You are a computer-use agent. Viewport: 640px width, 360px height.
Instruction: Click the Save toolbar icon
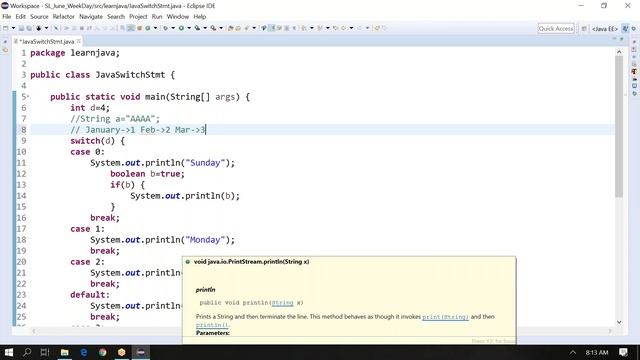(21, 28)
